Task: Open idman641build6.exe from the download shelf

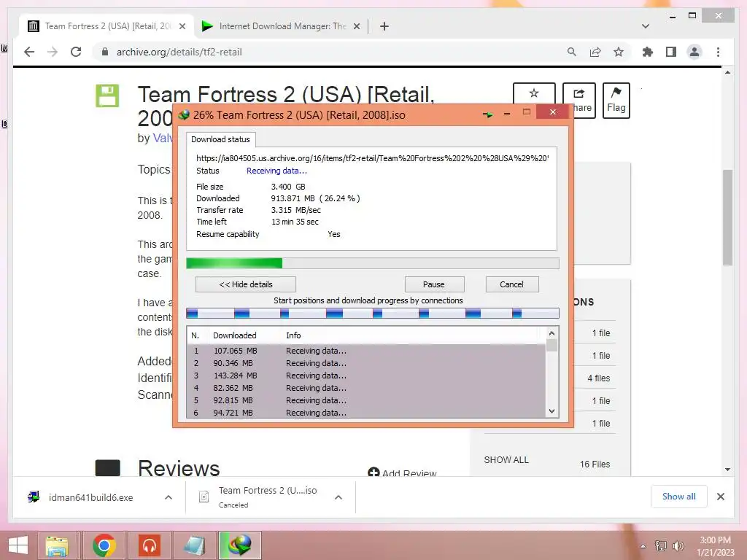Action: pos(90,497)
